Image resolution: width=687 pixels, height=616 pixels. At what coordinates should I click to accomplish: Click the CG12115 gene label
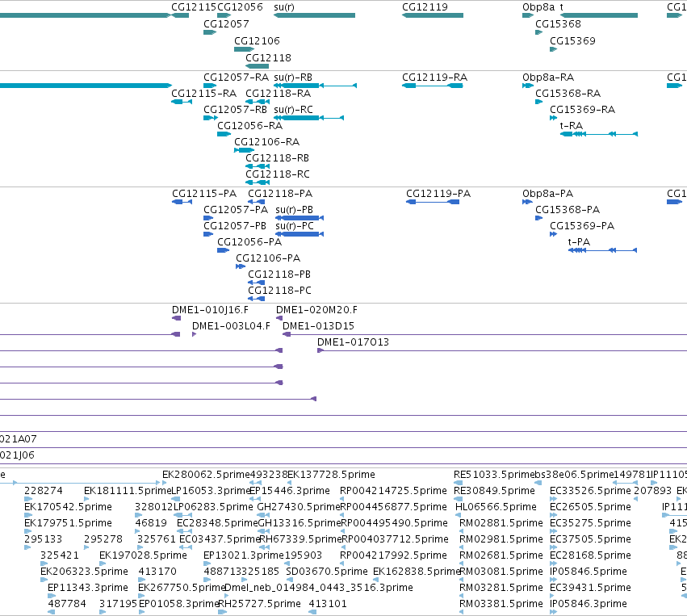pos(194,7)
